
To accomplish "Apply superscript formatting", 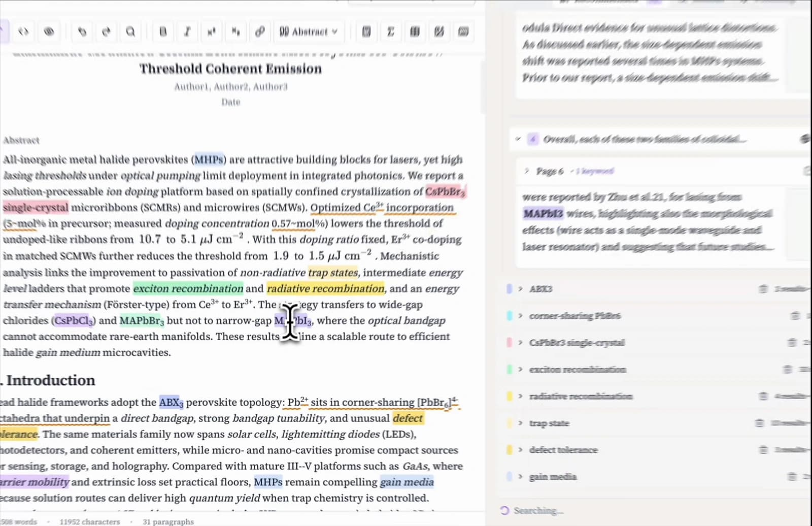I will [212, 31].
